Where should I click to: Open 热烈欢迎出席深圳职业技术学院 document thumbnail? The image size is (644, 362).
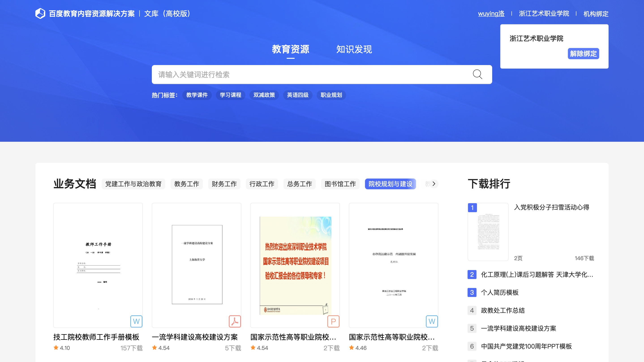[x=295, y=265]
